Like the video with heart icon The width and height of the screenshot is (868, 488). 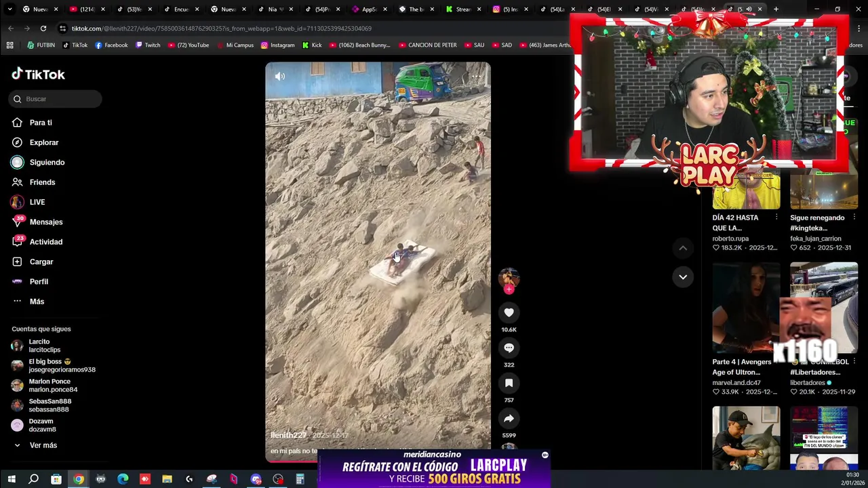coord(509,312)
